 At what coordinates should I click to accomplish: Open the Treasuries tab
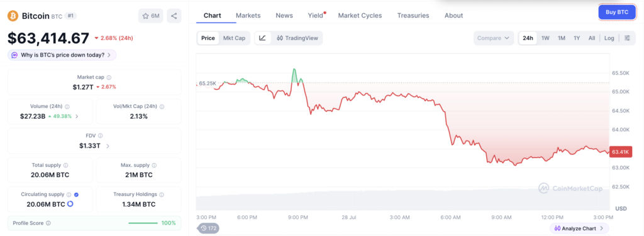(x=413, y=16)
